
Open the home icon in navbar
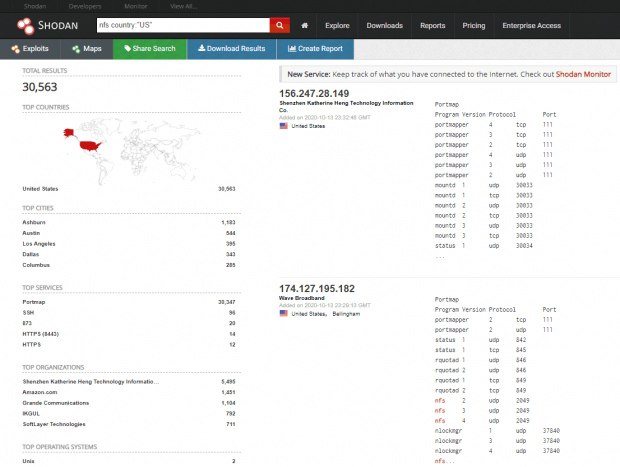304,25
